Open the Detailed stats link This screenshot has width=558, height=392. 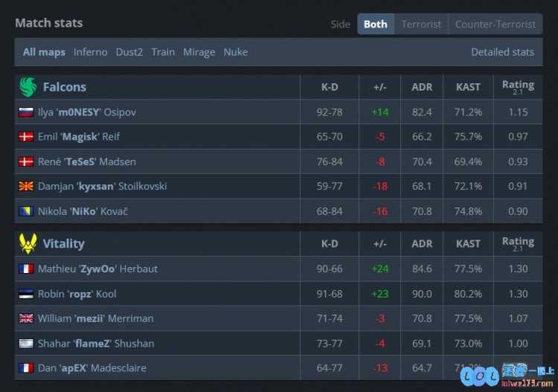coord(502,52)
